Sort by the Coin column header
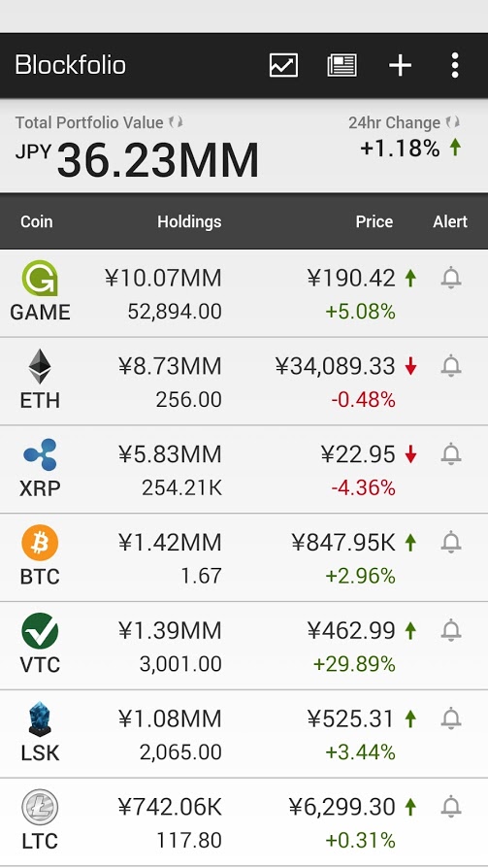The height and width of the screenshot is (868, 488). coord(37,221)
